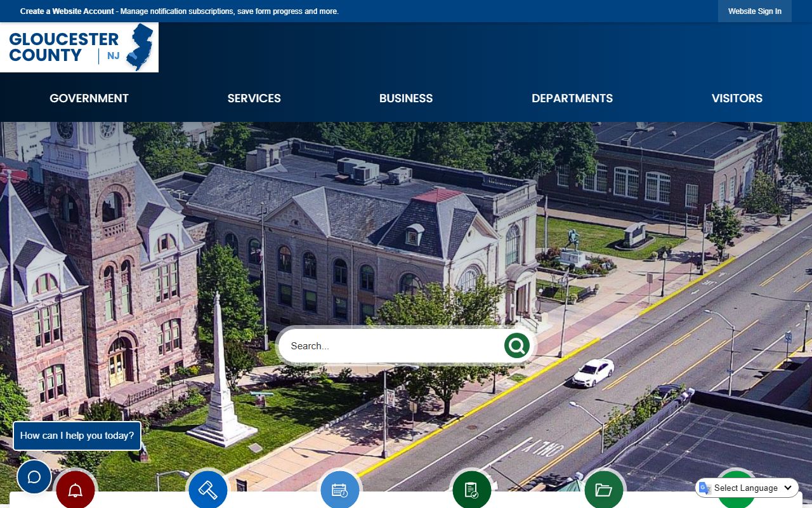The image size is (812, 508).
Task: Open the Services menu
Action: (x=254, y=98)
